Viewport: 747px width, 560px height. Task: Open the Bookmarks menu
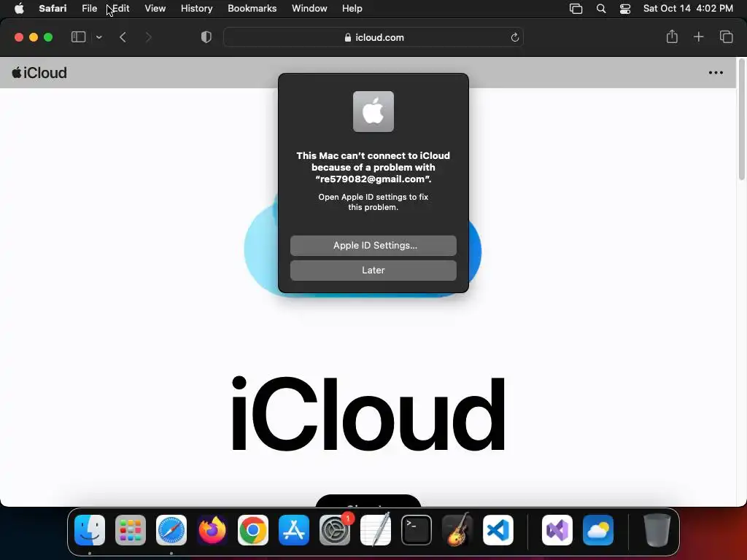252,9
